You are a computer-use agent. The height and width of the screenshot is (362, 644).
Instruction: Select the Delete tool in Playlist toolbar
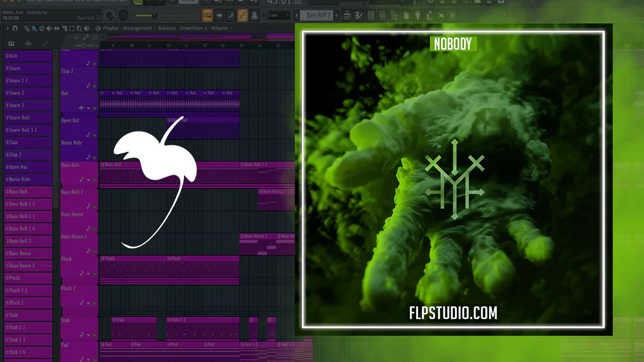(x=41, y=29)
